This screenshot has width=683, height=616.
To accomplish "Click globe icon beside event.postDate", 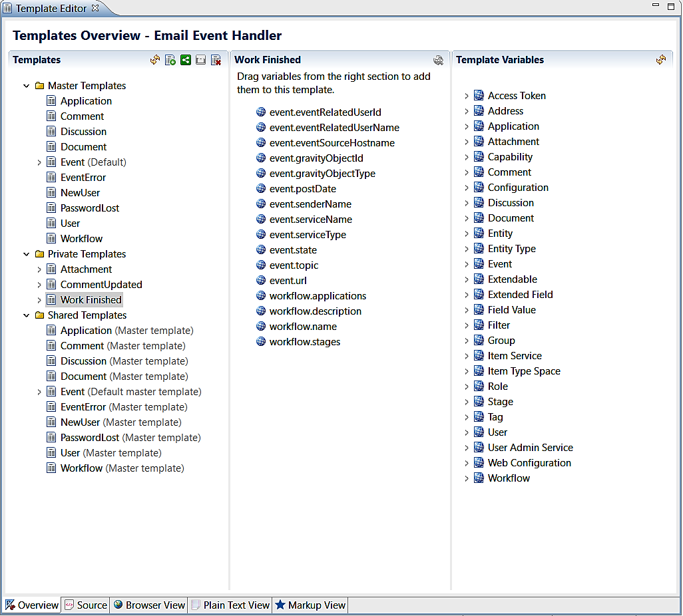I will tap(261, 189).
